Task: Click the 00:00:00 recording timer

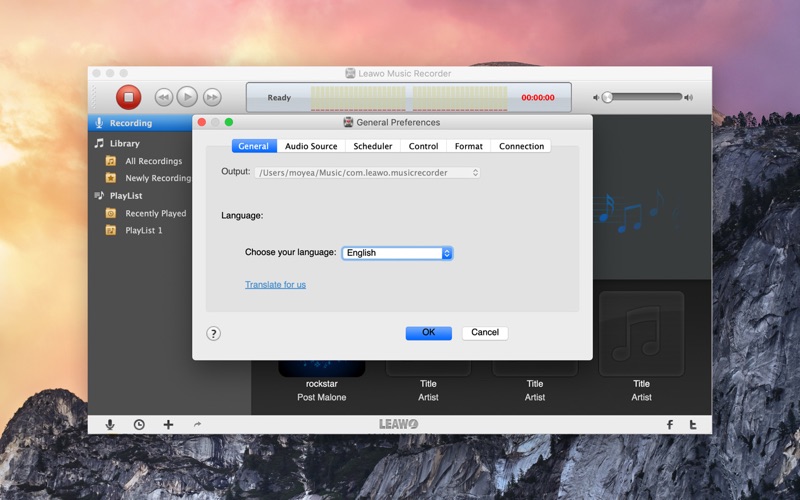Action: tap(538, 97)
